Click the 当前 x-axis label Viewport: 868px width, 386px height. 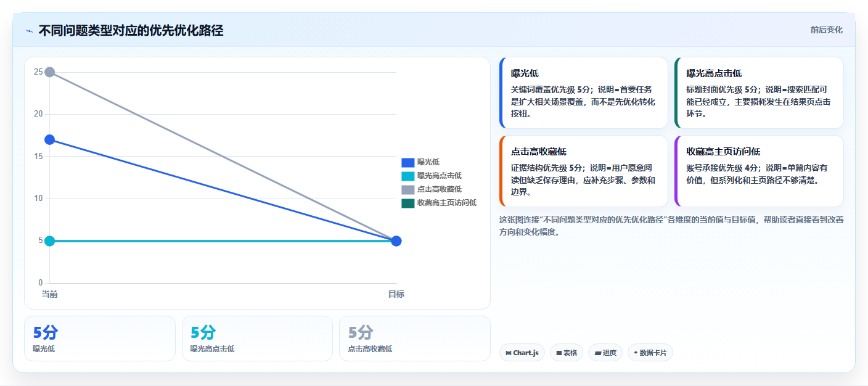tap(50, 294)
